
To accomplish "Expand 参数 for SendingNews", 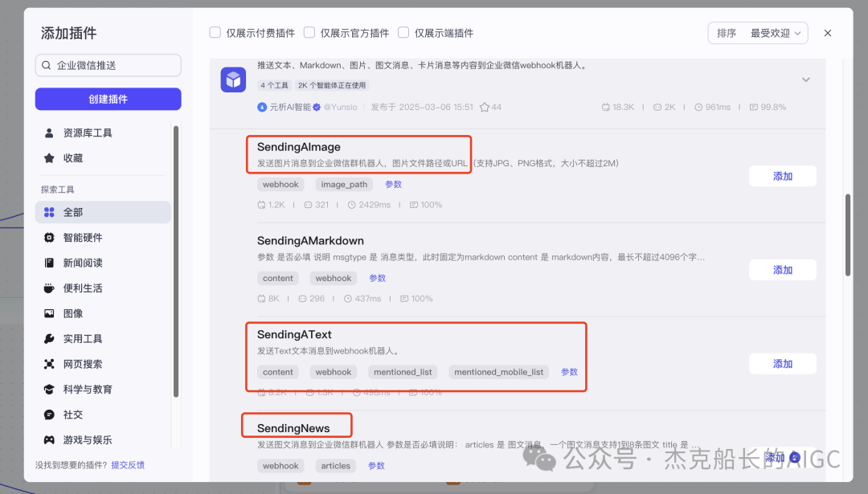I will pyautogui.click(x=376, y=466).
